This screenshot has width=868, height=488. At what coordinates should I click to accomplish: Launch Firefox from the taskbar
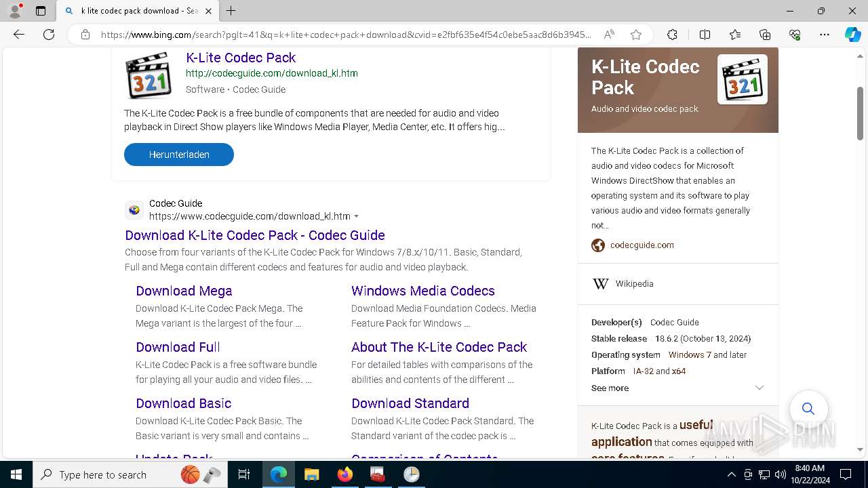pos(345,474)
